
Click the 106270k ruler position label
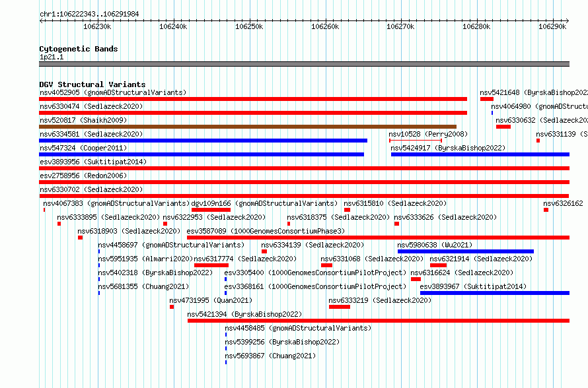point(400,26)
